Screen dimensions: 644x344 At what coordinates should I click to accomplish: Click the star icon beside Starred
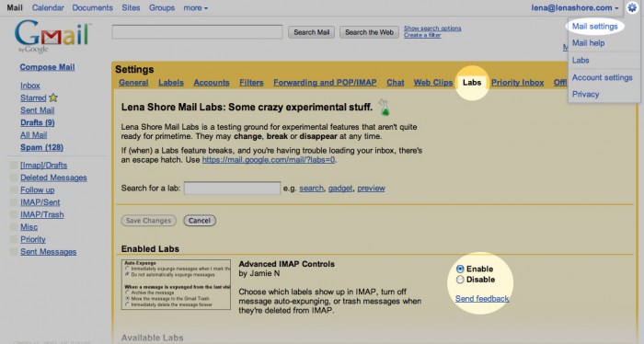pyautogui.click(x=53, y=97)
